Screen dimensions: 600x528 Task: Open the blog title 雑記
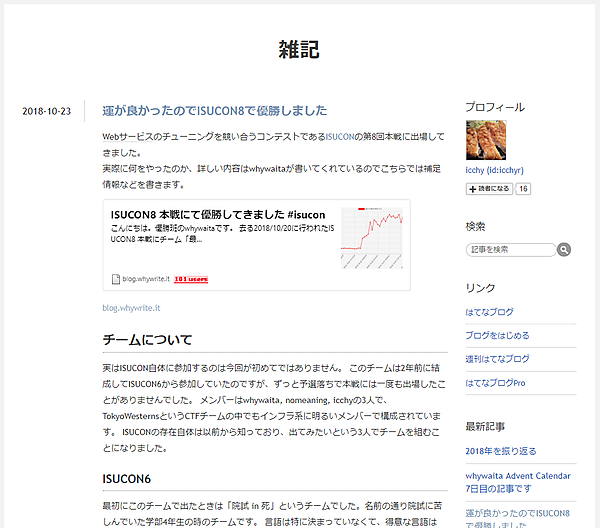tap(299, 50)
